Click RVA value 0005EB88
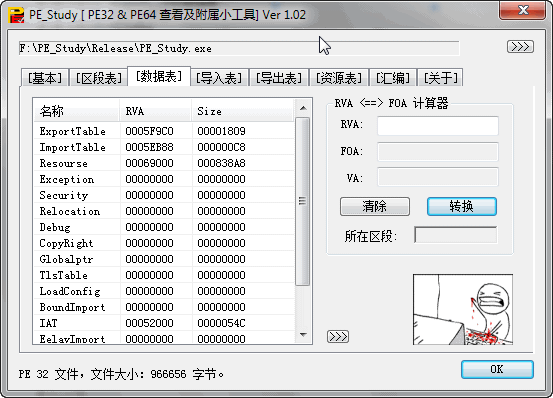 [x=149, y=147]
